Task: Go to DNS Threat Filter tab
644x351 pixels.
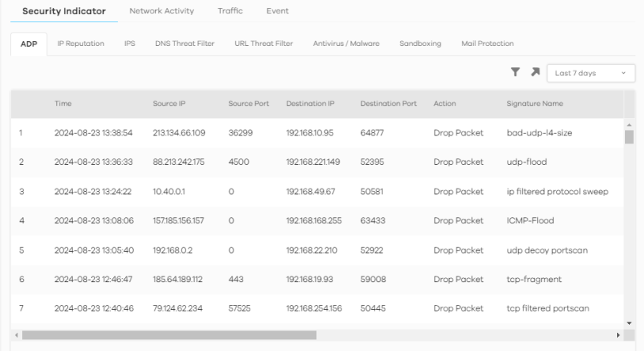Action: 185,43
